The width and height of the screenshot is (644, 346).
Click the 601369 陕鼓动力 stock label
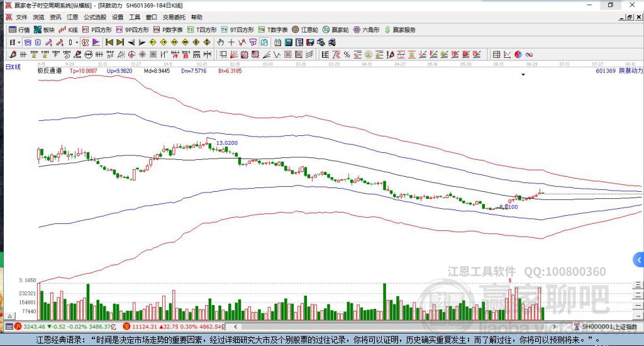pyautogui.click(x=619, y=70)
